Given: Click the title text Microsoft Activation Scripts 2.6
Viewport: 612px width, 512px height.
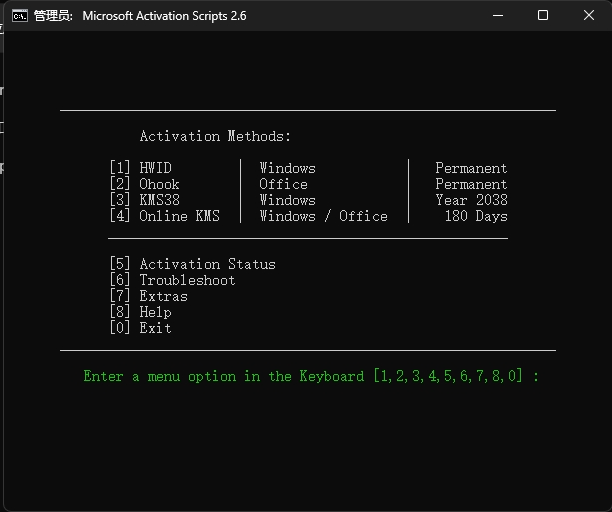Looking at the screenshot, I should [164, 16].
